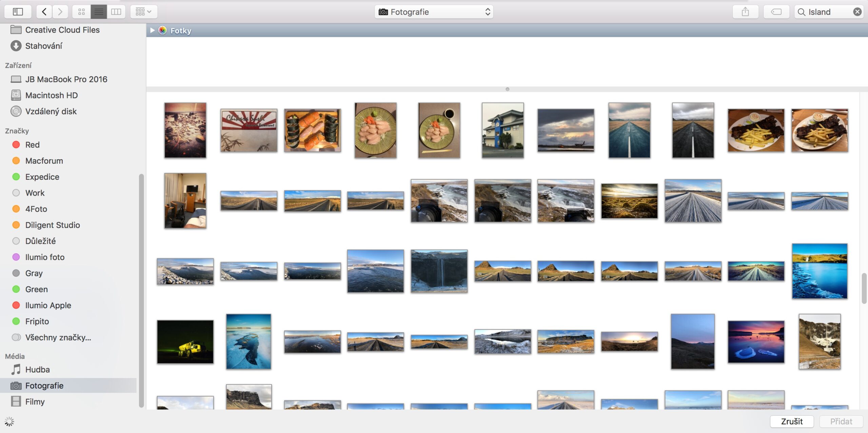Screen dimensions: 868x433
Task: Clear the Island search field
Action: 857,12
